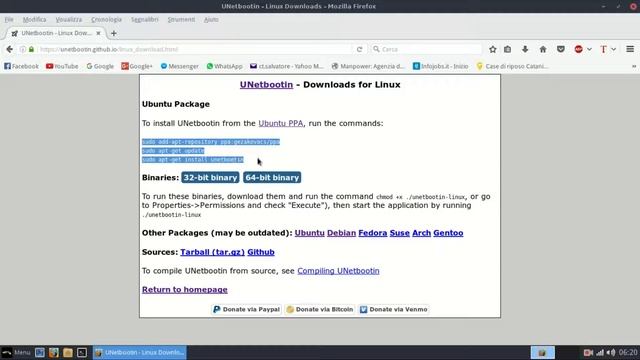The image size is (640, 360).
Task: Show more bookmarks with the overflow chevron
Action: (634, 66)
